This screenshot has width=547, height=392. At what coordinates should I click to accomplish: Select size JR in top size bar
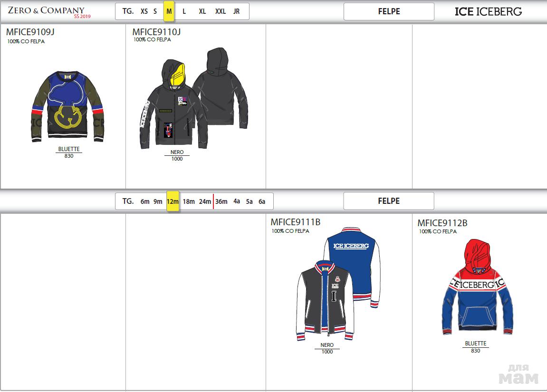(236, 11)
